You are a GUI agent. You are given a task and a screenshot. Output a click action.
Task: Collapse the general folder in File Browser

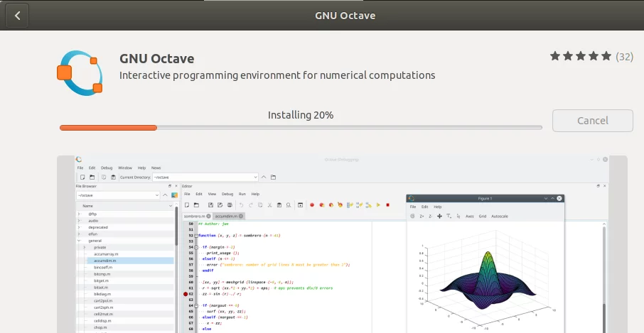pos(80,241)
